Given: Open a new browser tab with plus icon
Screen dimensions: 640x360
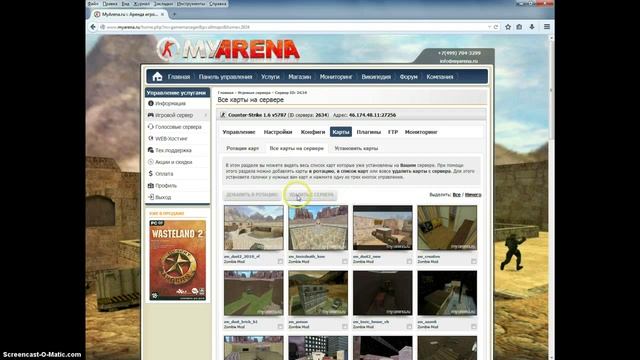Looking at the screenshot, I should point(174,14).
